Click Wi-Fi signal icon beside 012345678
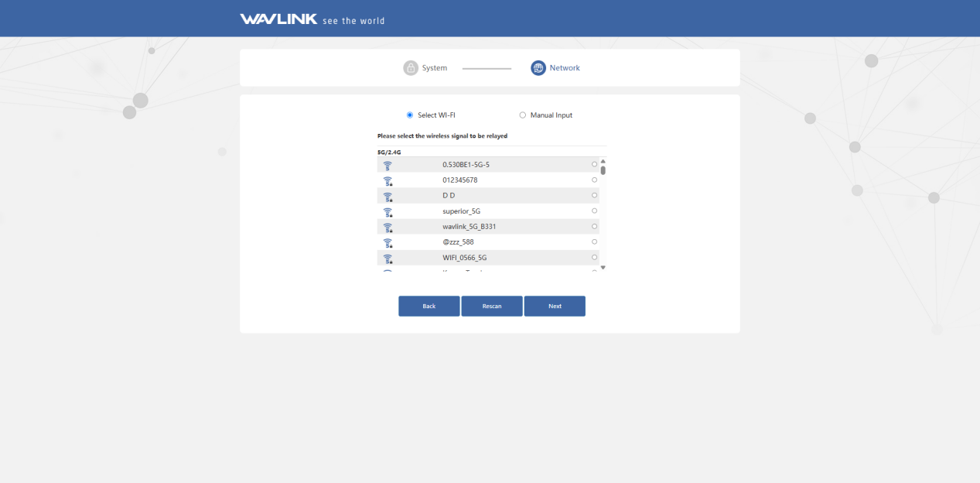The image size is (980, 483). click(x=388, y=180)
